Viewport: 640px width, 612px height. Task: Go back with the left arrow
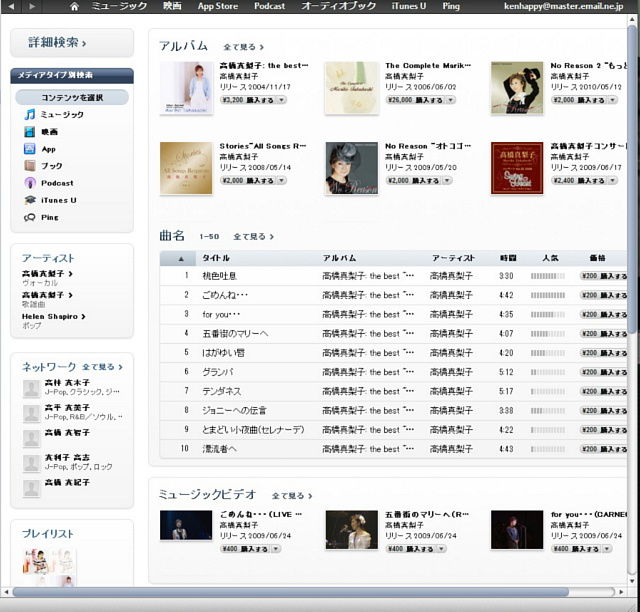coord(11,6)
